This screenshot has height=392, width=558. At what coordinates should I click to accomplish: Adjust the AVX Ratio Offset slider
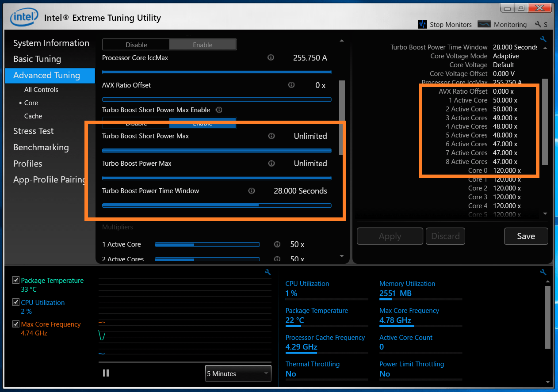(217, 99)
